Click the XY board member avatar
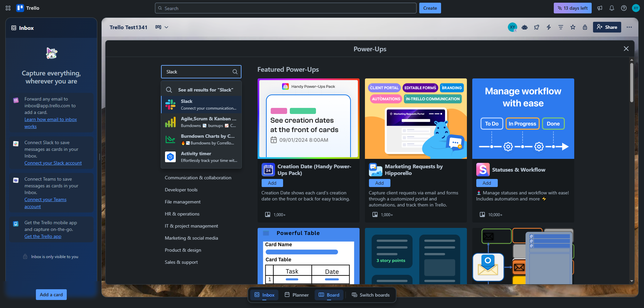644x308 pixels. [x=513, y=27]
